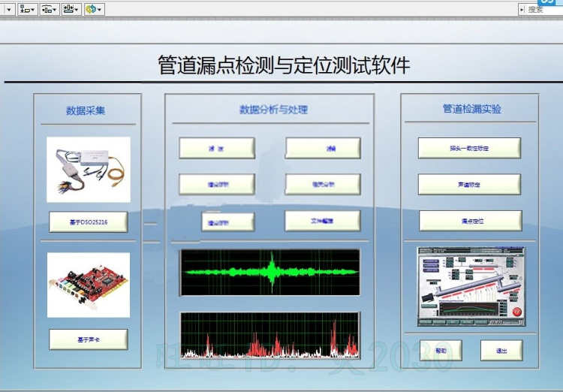Open the Align Objects toolbar menu
This screenshot has width=563, height=392.
pyautogui.click(x=27, y=9)
